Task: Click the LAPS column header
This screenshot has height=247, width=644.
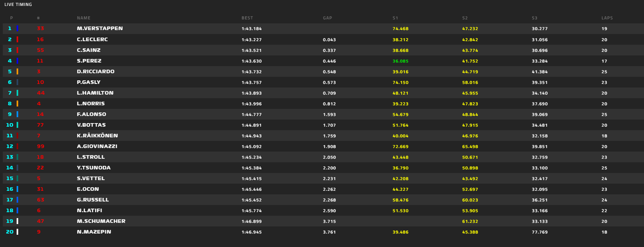Action: tap(607, 18)
